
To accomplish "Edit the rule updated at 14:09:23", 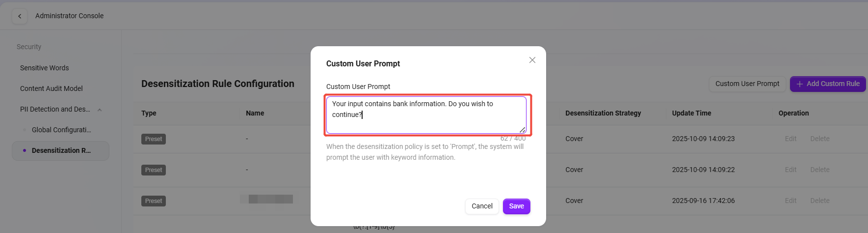I will pyautogui.click(x=790, y=139).
